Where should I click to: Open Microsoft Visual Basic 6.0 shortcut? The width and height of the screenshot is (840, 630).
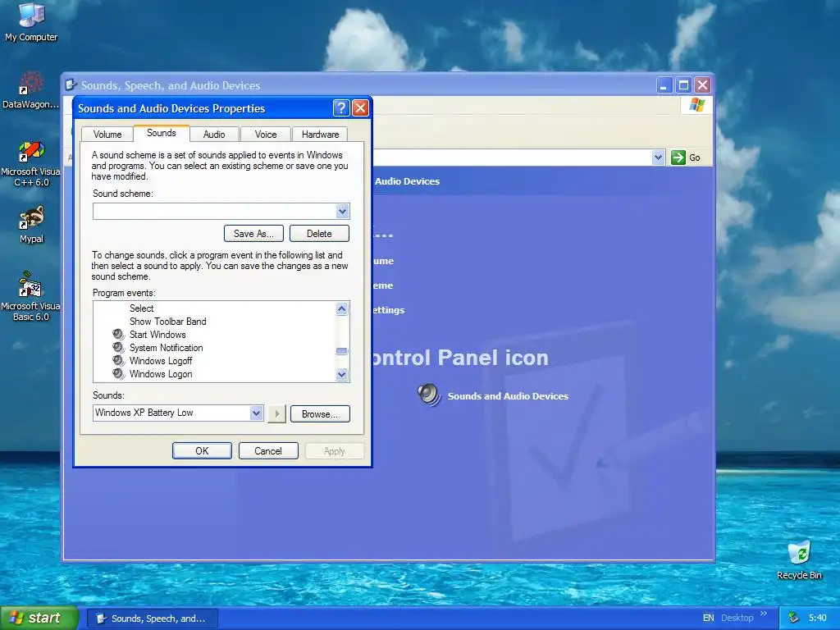30,296
